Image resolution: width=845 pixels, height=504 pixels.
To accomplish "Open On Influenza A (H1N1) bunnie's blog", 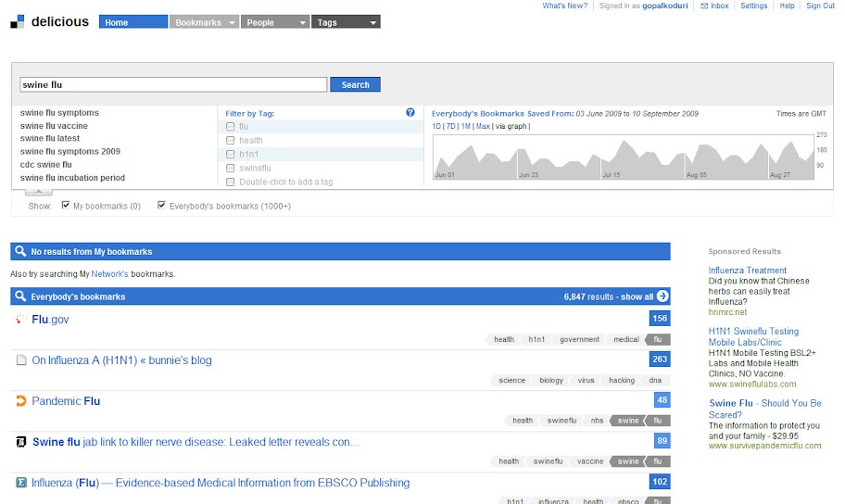I will point(121,360).
